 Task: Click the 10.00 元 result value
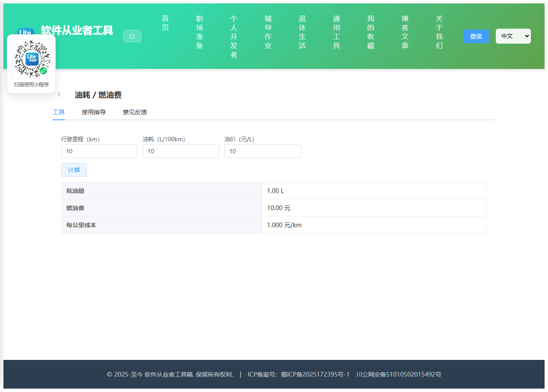[279, 208]
